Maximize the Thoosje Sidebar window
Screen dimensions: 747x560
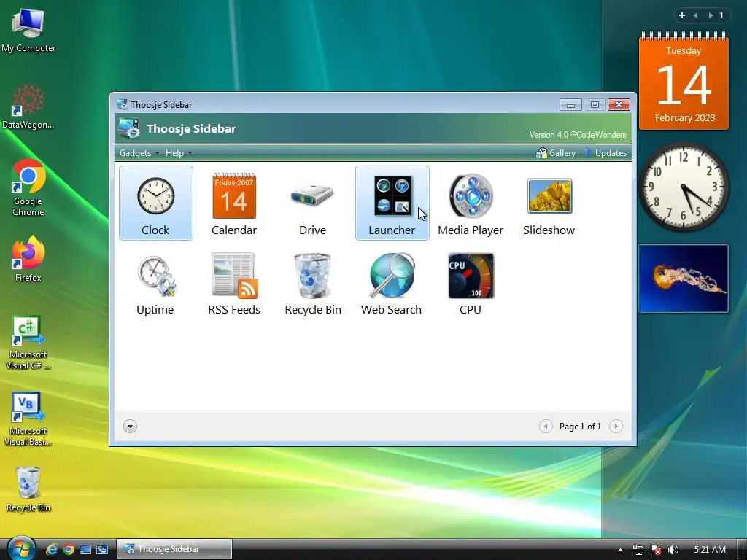[x=595, y=104]
